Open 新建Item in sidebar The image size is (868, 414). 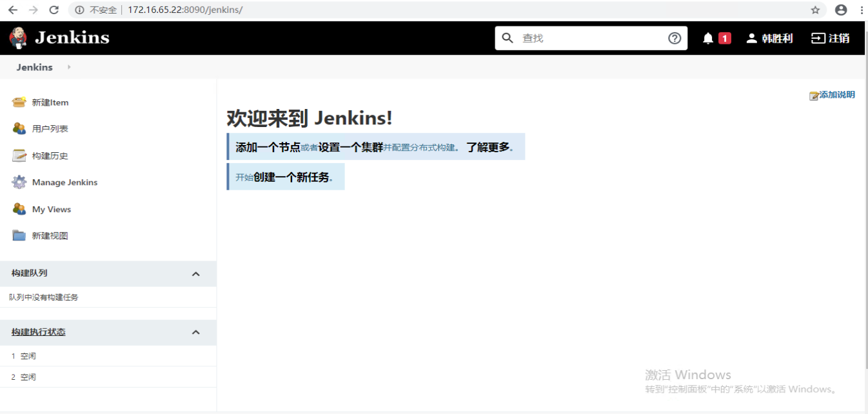50,103
